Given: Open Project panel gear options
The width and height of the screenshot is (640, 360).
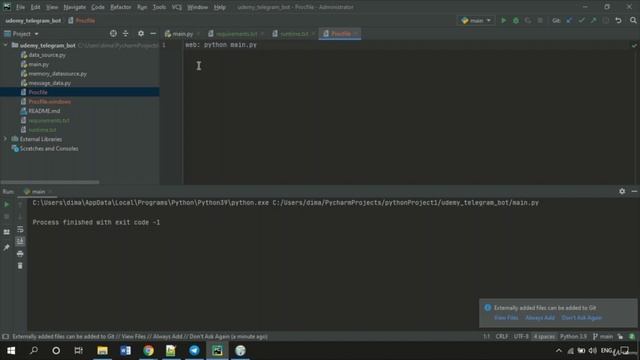Looking at the screenshot, I should pyautogui.click(x=141, y=33).
